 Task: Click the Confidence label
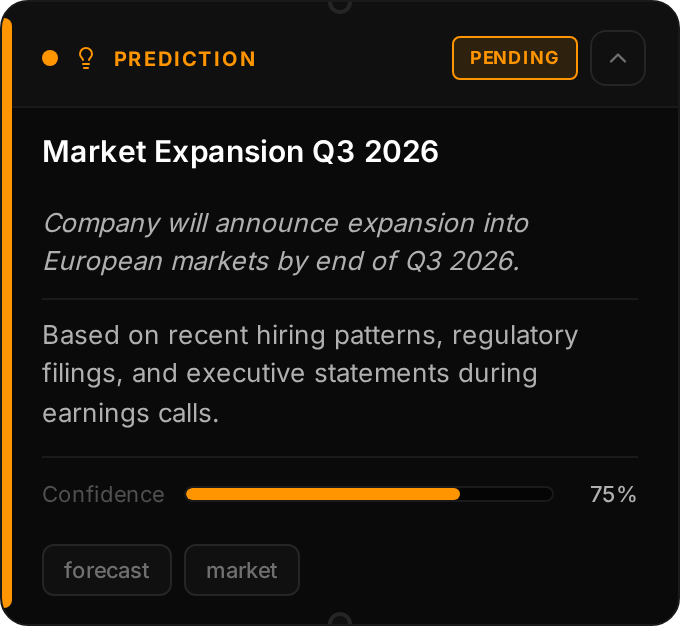103,494
